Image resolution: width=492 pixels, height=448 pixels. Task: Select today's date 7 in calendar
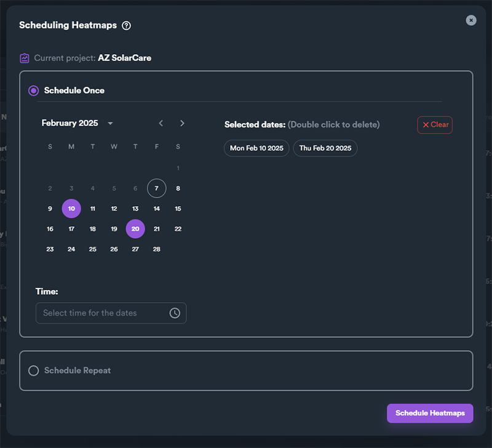tap(157, 188)
